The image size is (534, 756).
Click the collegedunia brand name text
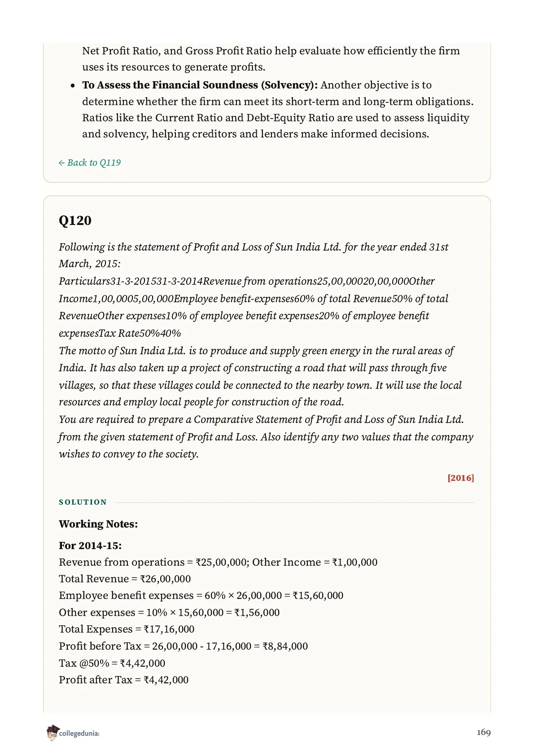click(79, 734)
